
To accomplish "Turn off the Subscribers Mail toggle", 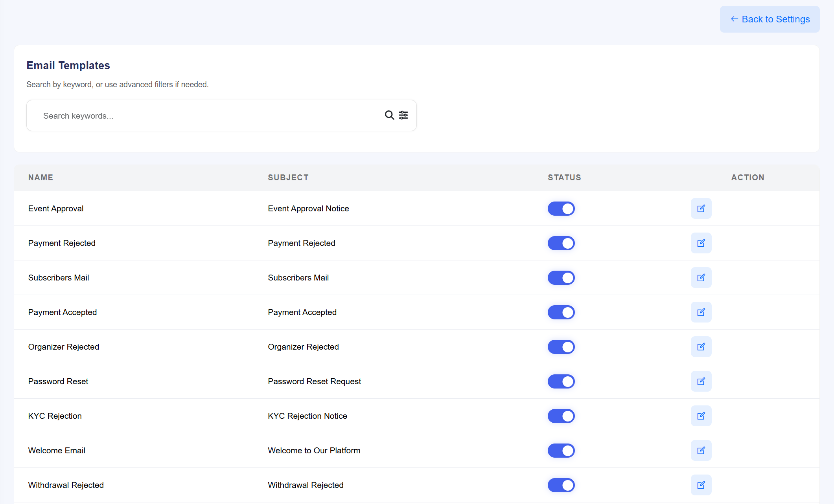I will [x=561, y=277].
